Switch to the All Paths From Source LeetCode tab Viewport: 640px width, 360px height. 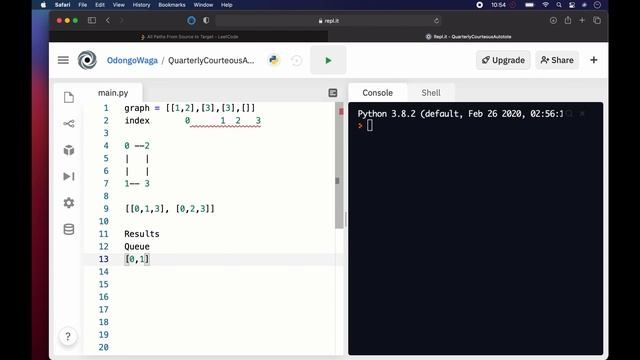click(189, 37)
